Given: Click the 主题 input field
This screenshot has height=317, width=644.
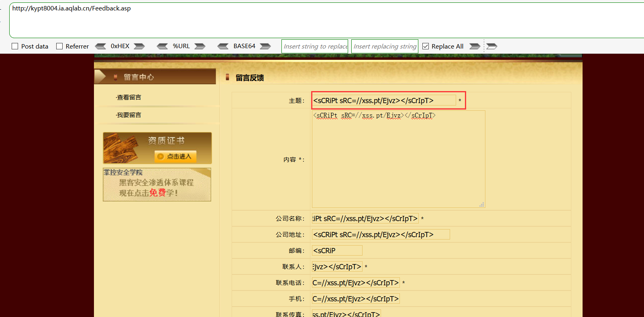Looking at the screenshot, I should pyautogui.click(x=384, y=100).
